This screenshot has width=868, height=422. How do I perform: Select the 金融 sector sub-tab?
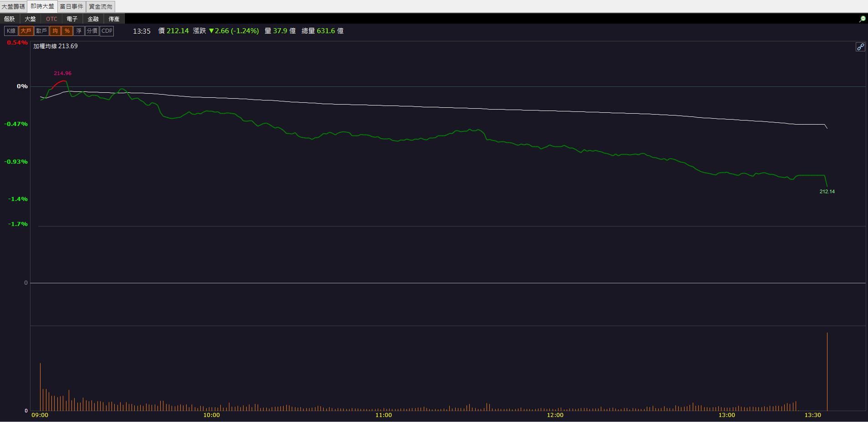coord(93,19)
